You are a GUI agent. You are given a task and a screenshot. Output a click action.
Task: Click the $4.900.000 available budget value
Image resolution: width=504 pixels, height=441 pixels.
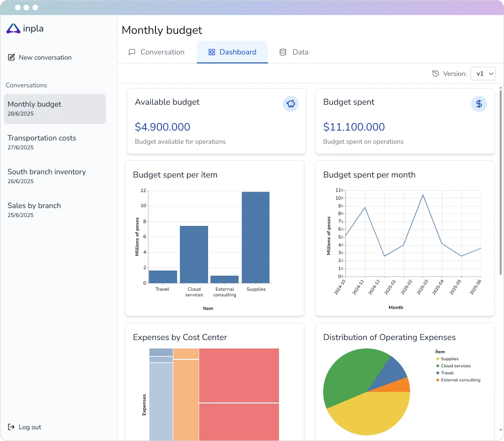[163, 127]
